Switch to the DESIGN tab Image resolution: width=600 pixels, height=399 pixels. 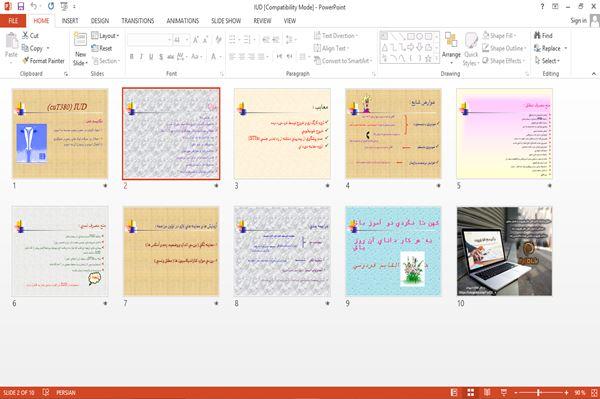tap(100, 21)
